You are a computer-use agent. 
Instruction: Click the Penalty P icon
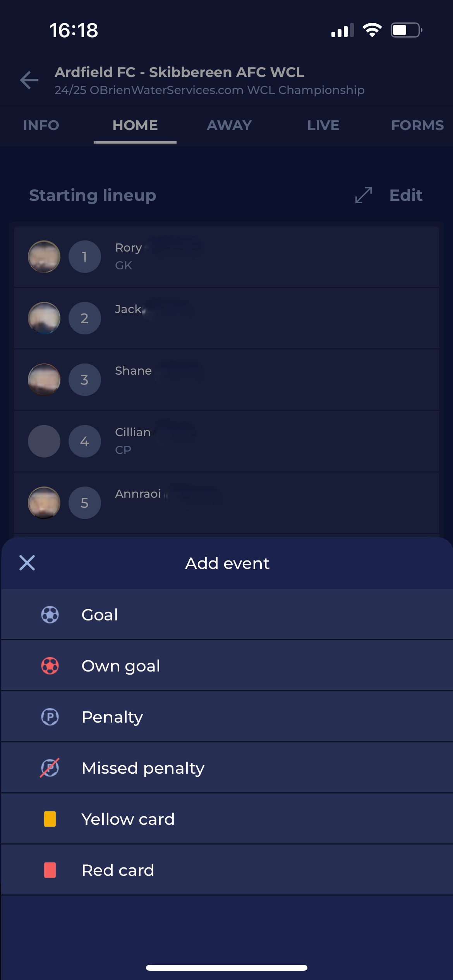tap(50, 717)
